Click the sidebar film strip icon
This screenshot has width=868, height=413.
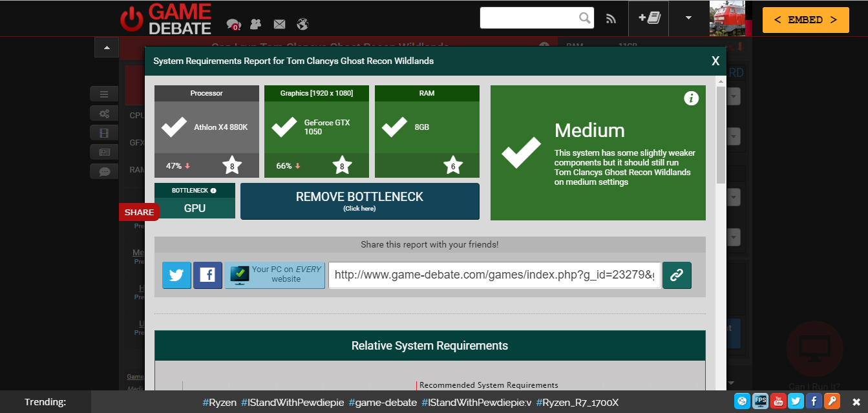tap(104, 132)
